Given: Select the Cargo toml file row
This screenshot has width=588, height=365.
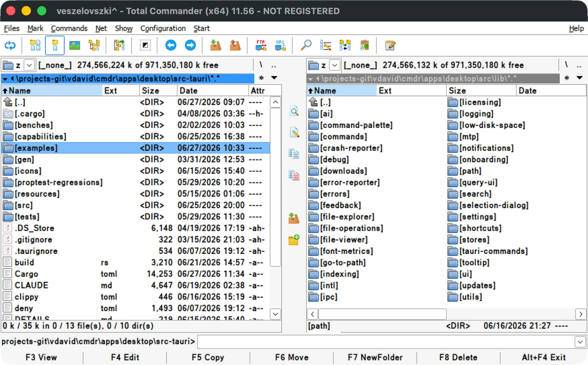Looking at the screenshot, I should pyautogui.click(x=135, y=274).
